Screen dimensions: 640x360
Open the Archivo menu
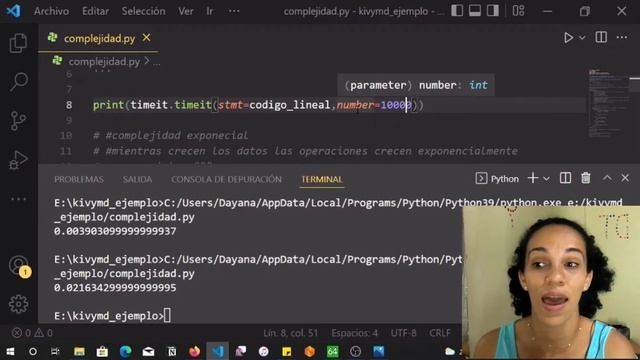51,11
